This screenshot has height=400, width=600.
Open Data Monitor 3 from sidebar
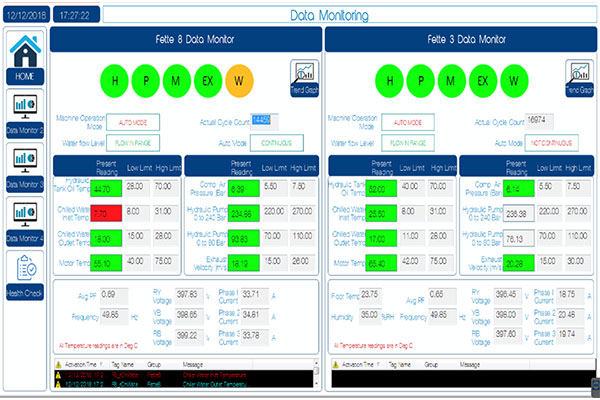click(25, 164)
